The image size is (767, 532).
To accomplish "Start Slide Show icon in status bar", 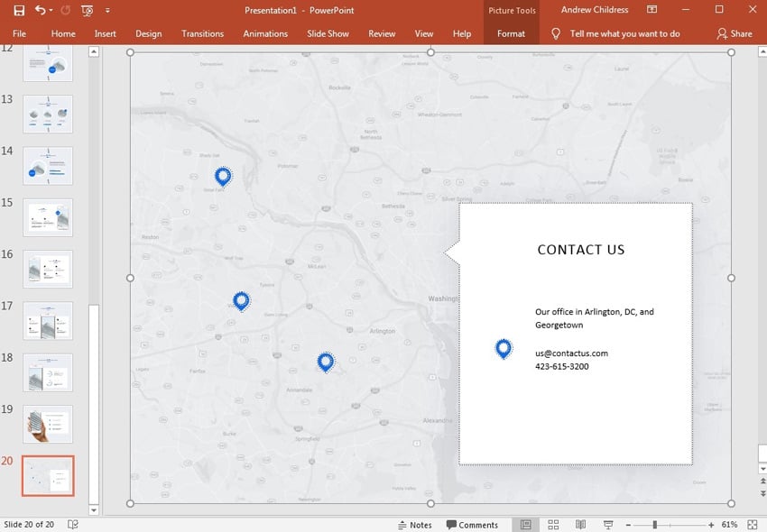I will click(608, 525).
